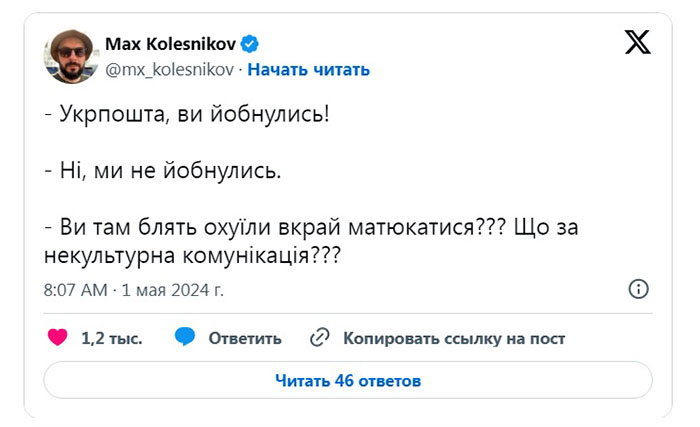Viewport: 700px width, 427px height.
Task: Follow via the Начать читать link
Action: coord(308,69)
